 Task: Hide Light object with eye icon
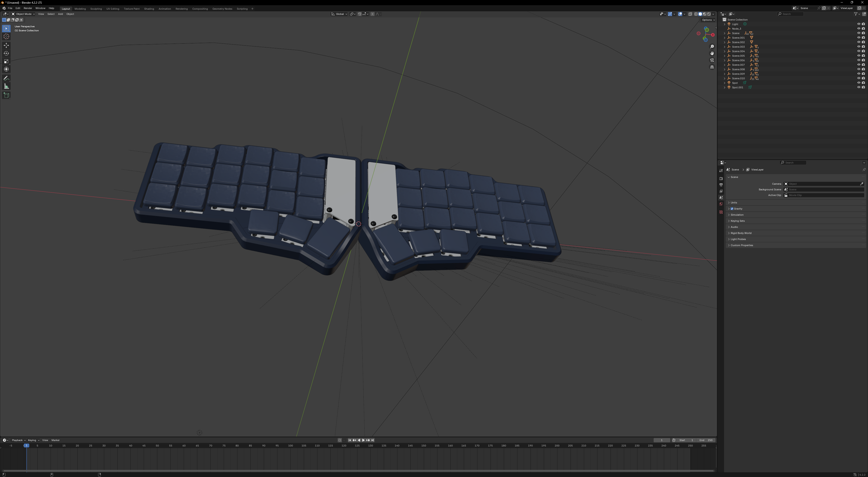pyautogui.click(x=859, y=24)
